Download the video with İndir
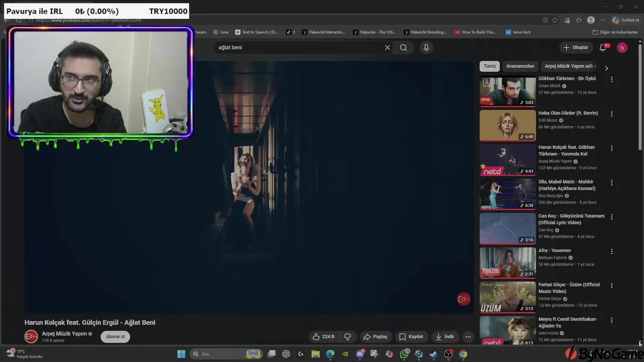Viewport: 644px width, 362px height. coord(445,337)
